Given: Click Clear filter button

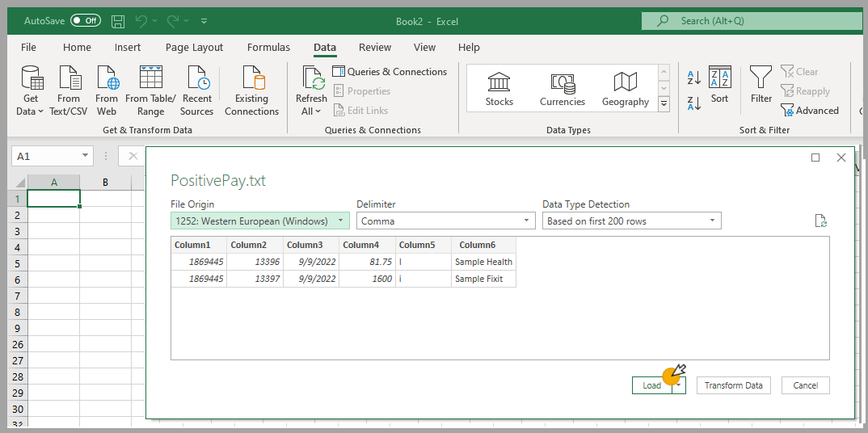Looking at the screenshot, I should click(799, 72).
